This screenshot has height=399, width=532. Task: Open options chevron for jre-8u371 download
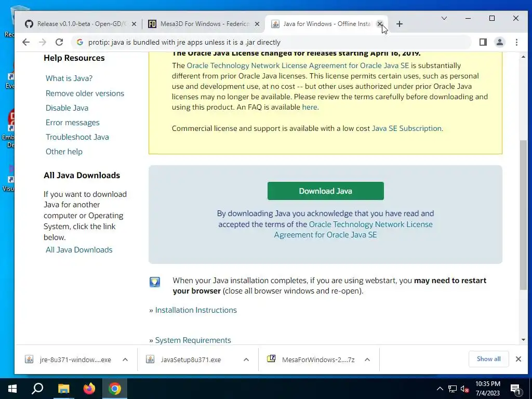coord(125,360)
